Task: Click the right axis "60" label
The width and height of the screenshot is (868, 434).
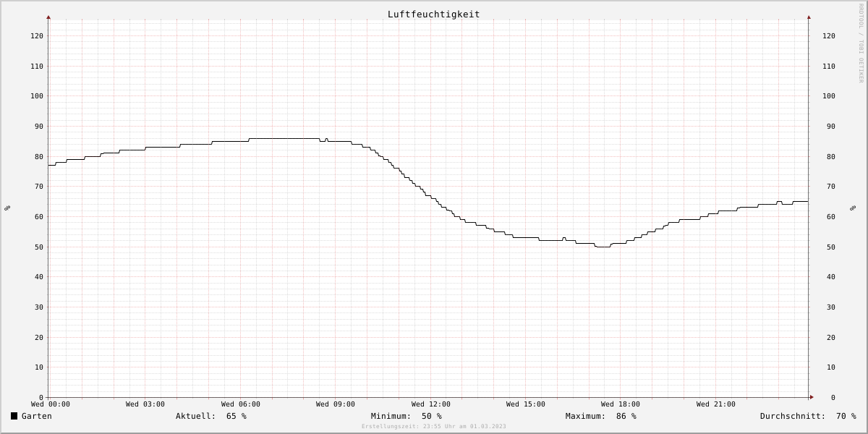Action: tap(831, 217)
